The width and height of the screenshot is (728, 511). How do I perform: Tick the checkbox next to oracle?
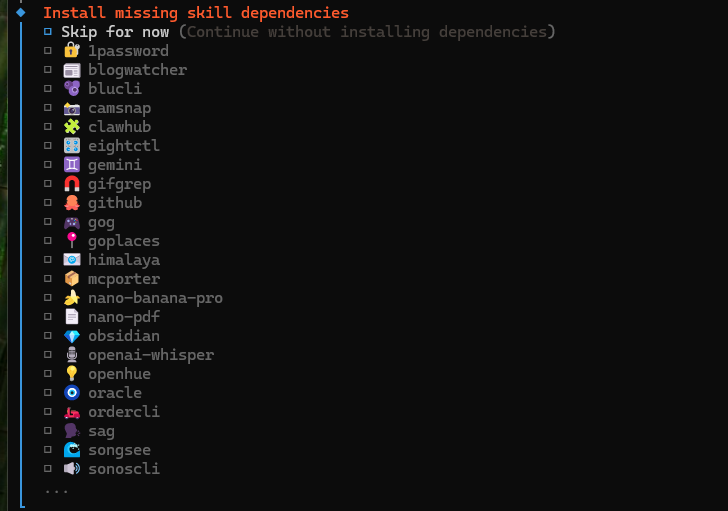[x=47, y=393]
